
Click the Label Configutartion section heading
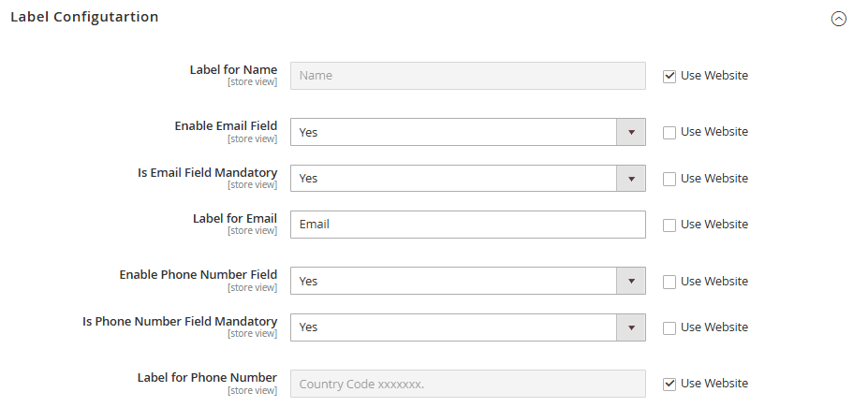click(x=84, y=17)
